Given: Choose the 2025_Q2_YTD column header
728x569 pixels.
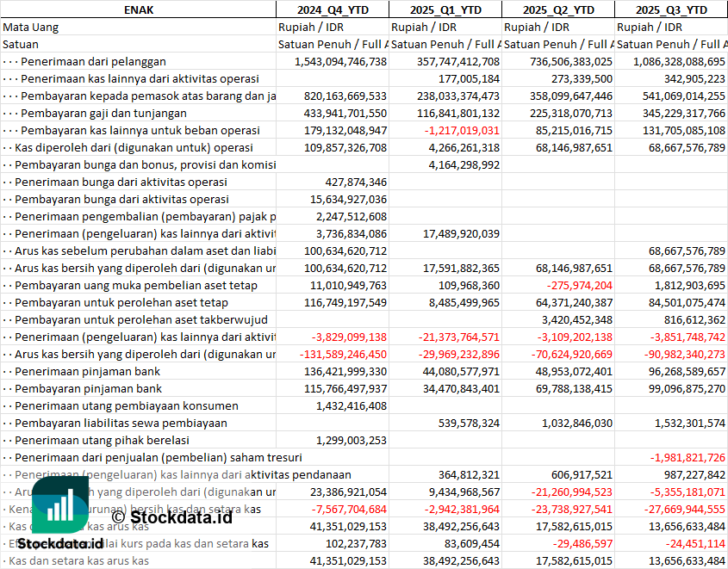Looking at the screenshot, I should (x=557, y=9).
